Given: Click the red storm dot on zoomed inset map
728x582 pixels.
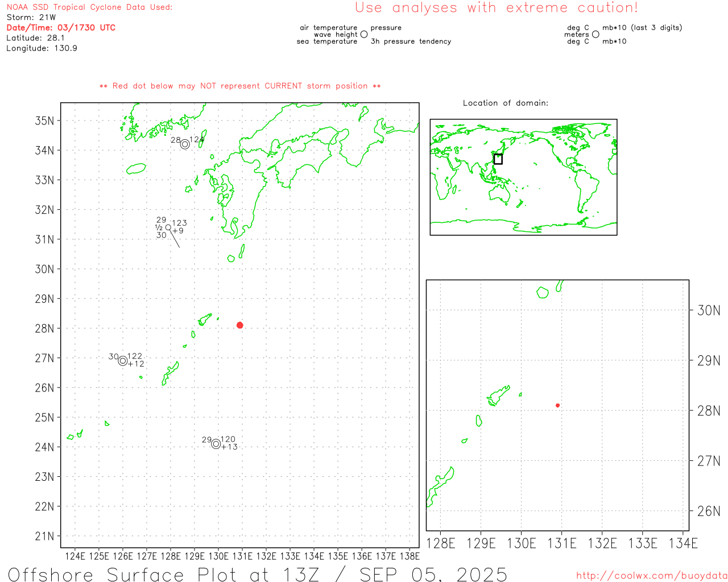Looking at the screenshot, I should (558, 405).
